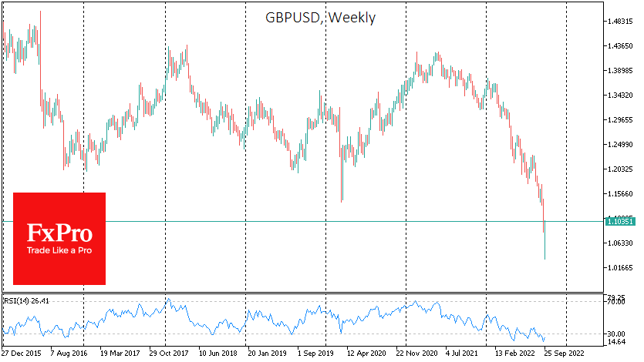
Task: Click the 12 Apr 2020 date label
Action: 366,353
